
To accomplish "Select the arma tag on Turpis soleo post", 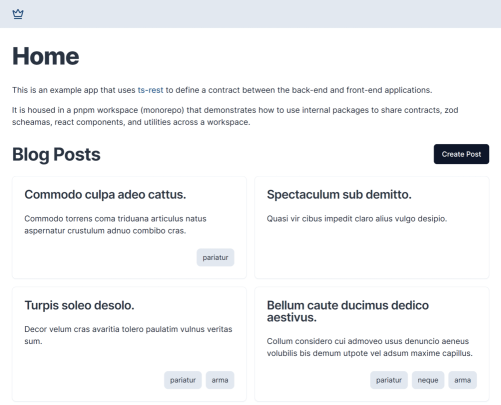I will 220,380.
